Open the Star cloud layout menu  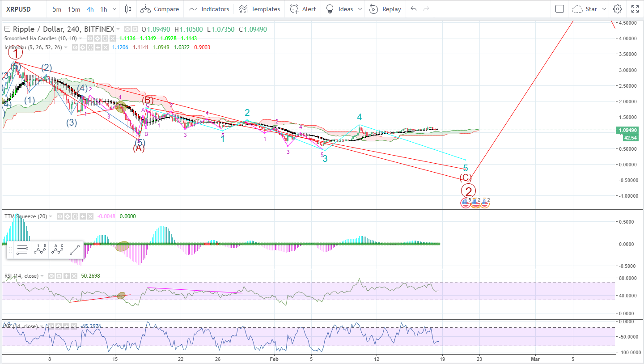pyautogui.click(x=589, y=9)
